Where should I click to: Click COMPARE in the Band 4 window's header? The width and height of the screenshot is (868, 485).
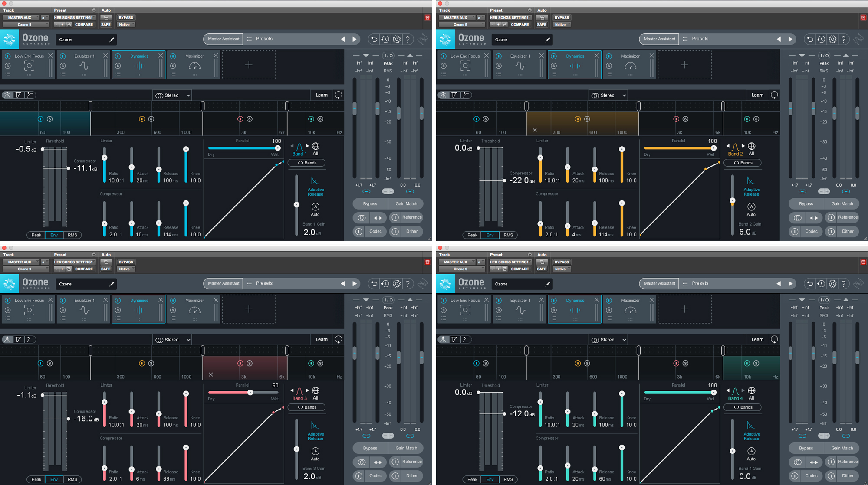[519, 269]
